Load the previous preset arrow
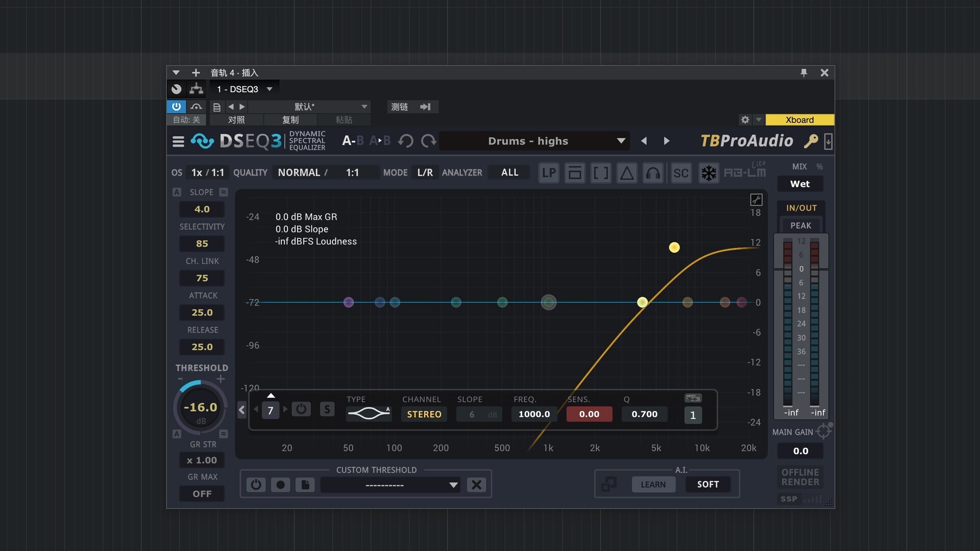The height and width of the screenshot is (551, 980). pos(644,141)
